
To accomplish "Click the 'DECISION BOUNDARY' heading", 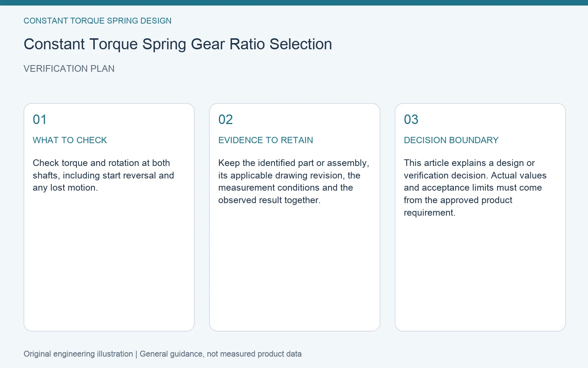I will (451, 140).
